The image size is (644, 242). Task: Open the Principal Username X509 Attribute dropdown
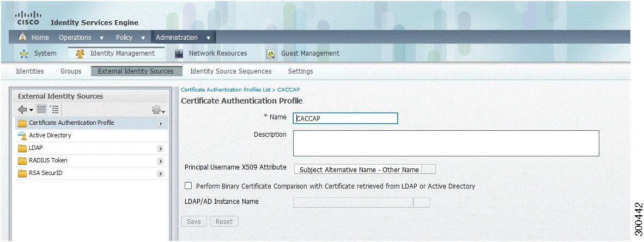pyautogui.click(x=364, y=170)
